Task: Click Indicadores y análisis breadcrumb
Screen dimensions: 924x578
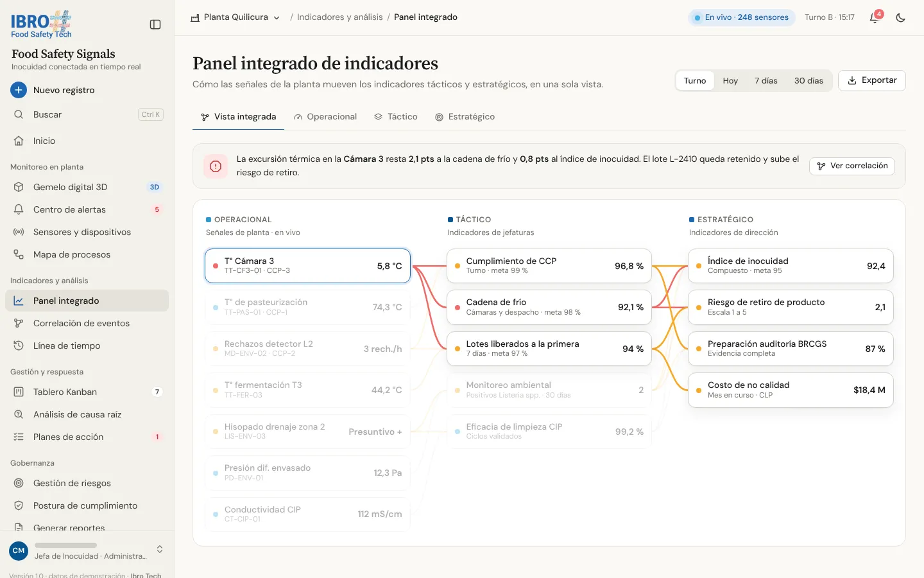Action: (x=340, y=17)
